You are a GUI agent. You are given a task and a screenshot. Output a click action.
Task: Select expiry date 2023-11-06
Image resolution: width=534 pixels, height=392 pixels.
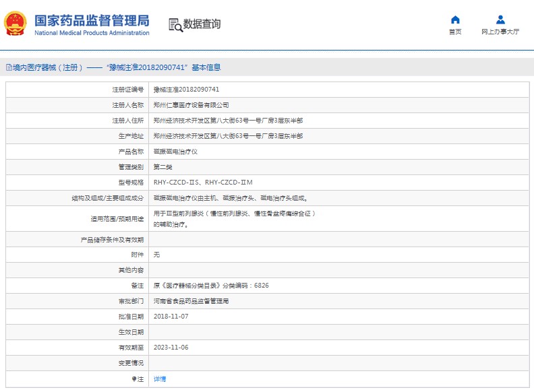[171, 348]
